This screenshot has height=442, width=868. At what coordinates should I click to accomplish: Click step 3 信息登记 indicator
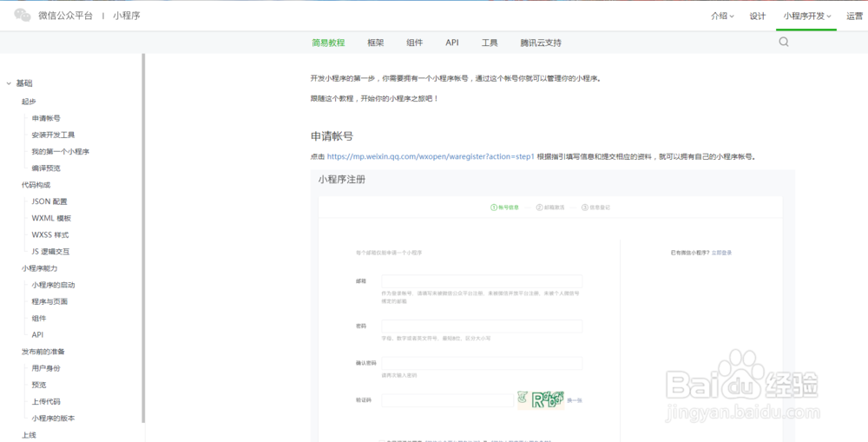[595, 208]
